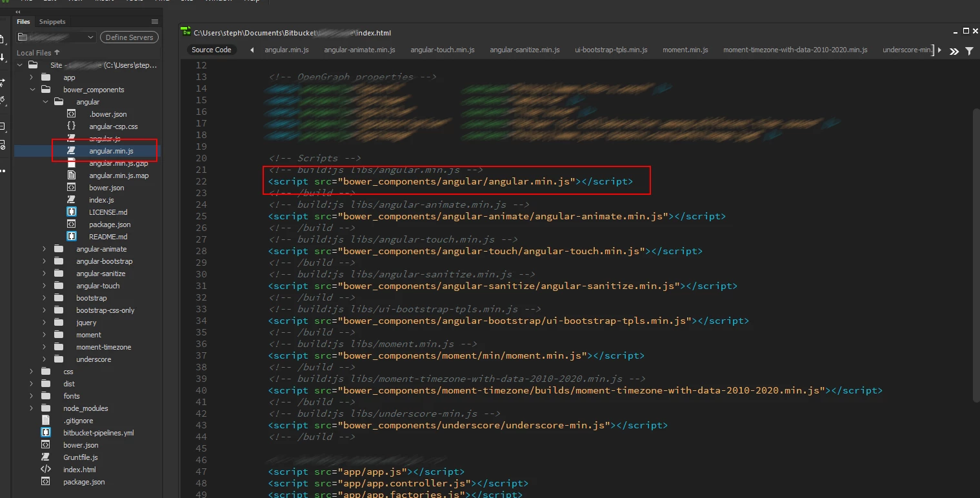Click the LICENSE.md file icon
Image resolution: width=980 pixels, height=498 pixels.
tap(72, 212)
